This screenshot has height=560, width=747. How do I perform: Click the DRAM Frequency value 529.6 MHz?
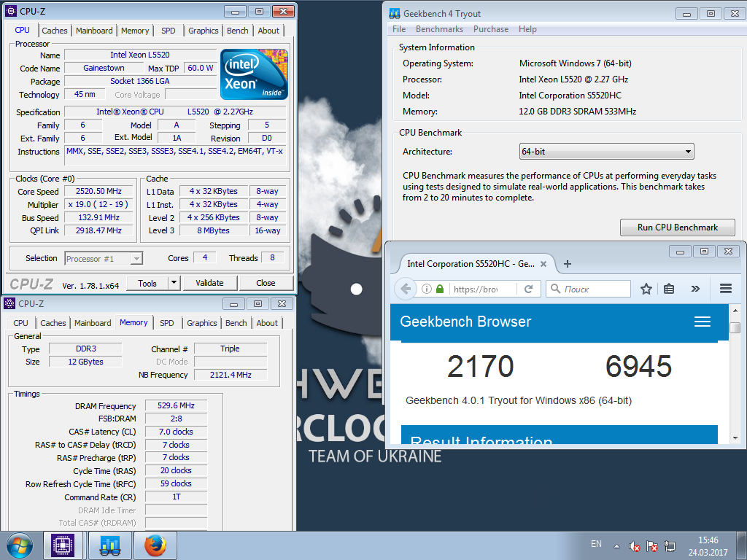point(176,405)
